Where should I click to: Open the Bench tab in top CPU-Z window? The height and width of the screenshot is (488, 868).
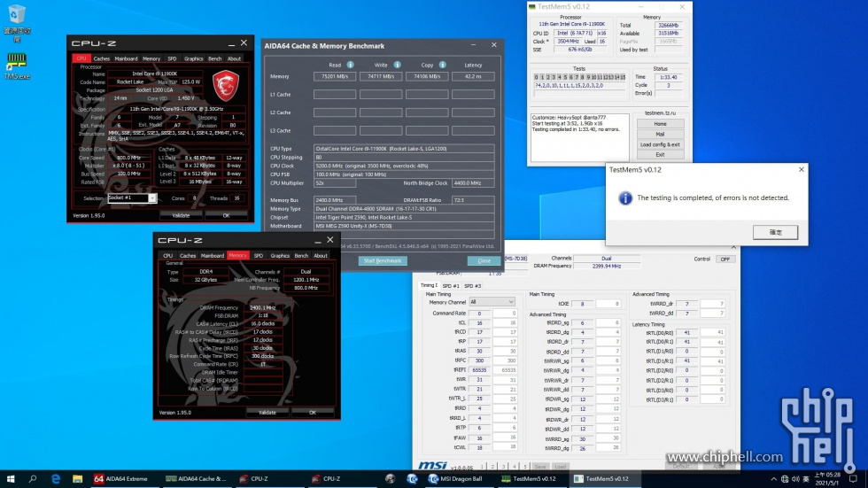tap(214, 58)
